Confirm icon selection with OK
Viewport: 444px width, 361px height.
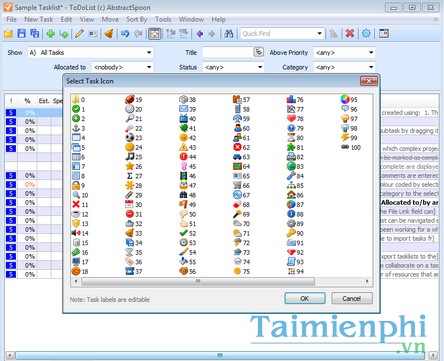click(305, 298)
